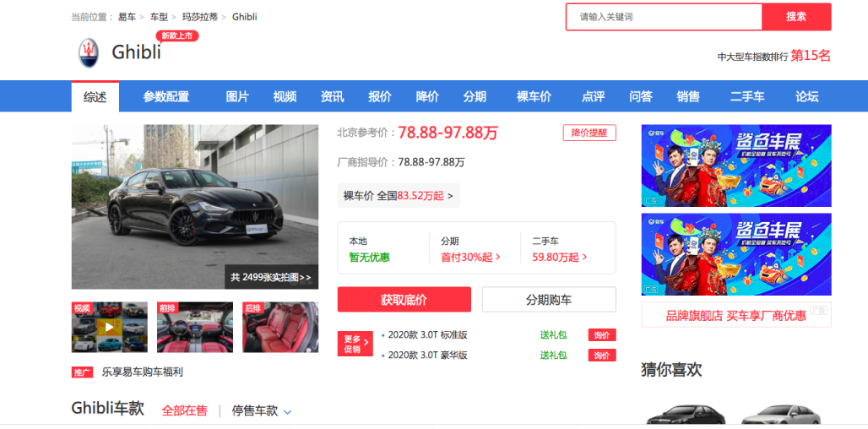The width and height of the screenshot is (868, 429).
Task: Play the video thumbnail under main photo
Action: (x=110, y=327)
